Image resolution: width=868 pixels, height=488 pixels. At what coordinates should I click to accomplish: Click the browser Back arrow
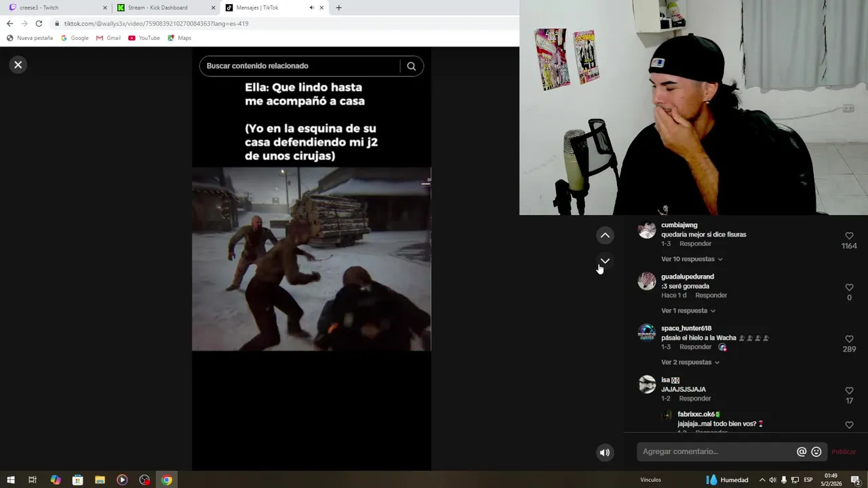[x=9, y=23]
